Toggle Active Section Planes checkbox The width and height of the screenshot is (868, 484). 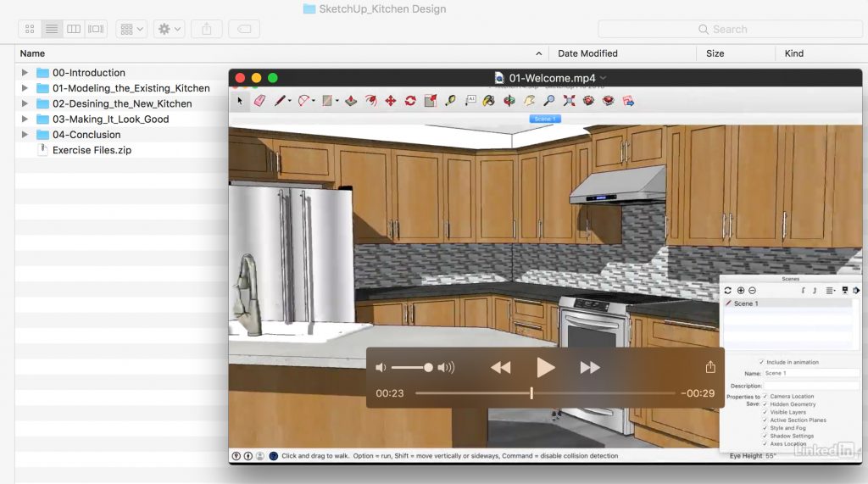click(x=765, y=420)
